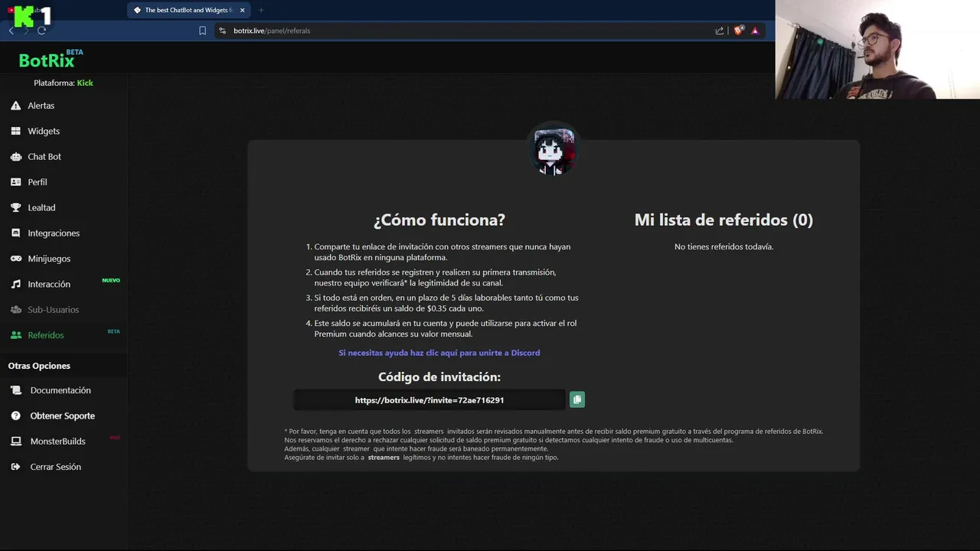Click the green Referidos users icon
Screen dimensions: 980x551
(15, 335)
